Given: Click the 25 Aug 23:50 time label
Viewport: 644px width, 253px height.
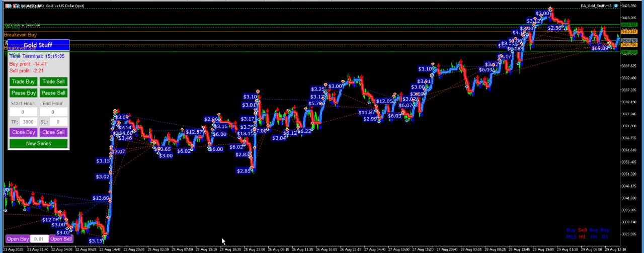Looking at the screenshot, I should pyautogui.click(x=255, y=249).
